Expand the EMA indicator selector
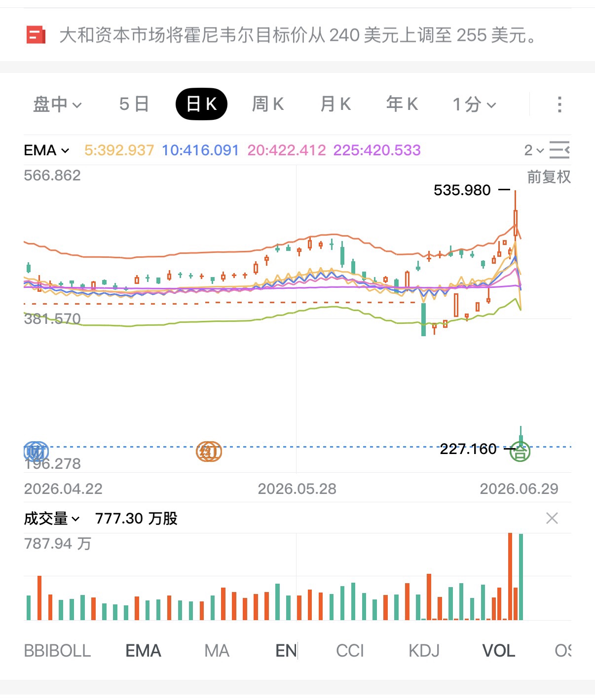This screenshot has width=595, height=700. click(46, 150)
